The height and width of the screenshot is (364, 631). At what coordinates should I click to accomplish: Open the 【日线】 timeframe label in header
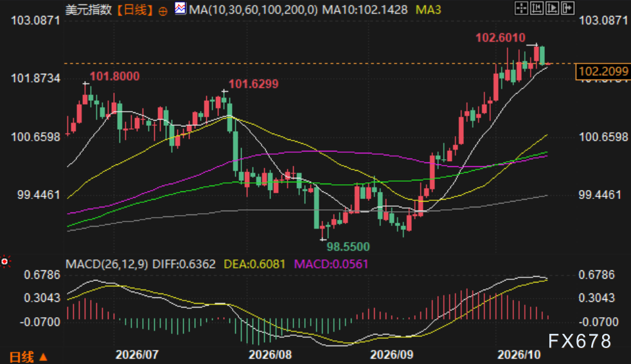[x=135, y=10]
